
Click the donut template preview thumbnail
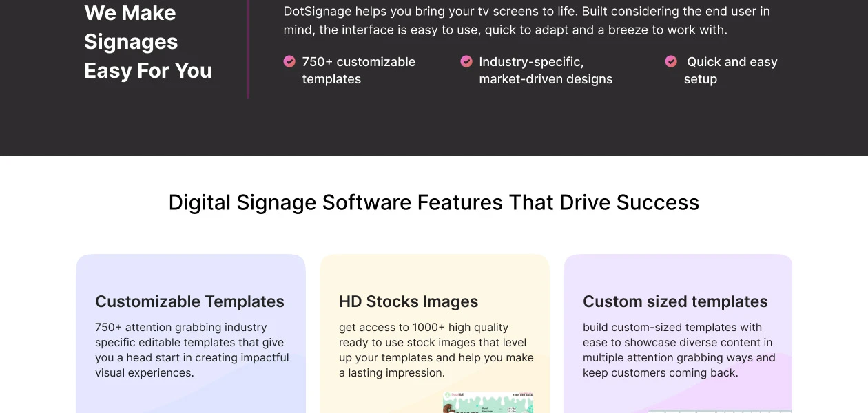pyautogui.click(x=488, y=403)
